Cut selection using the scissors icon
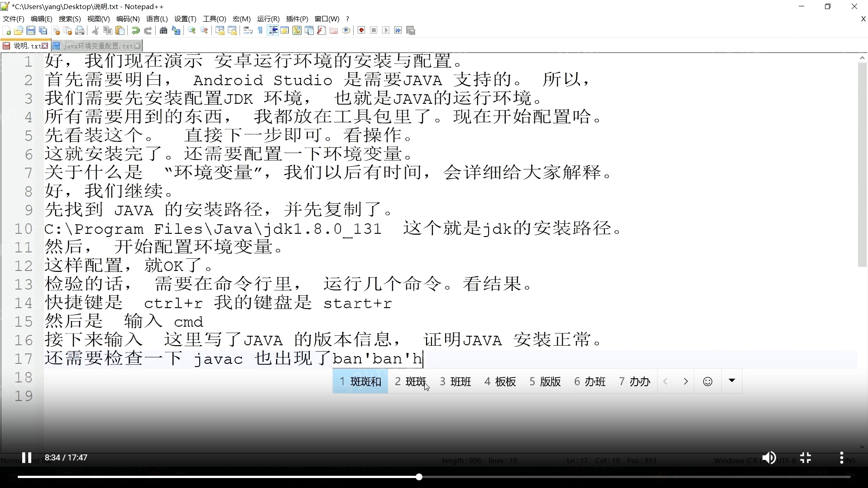 tap(96, 30)
